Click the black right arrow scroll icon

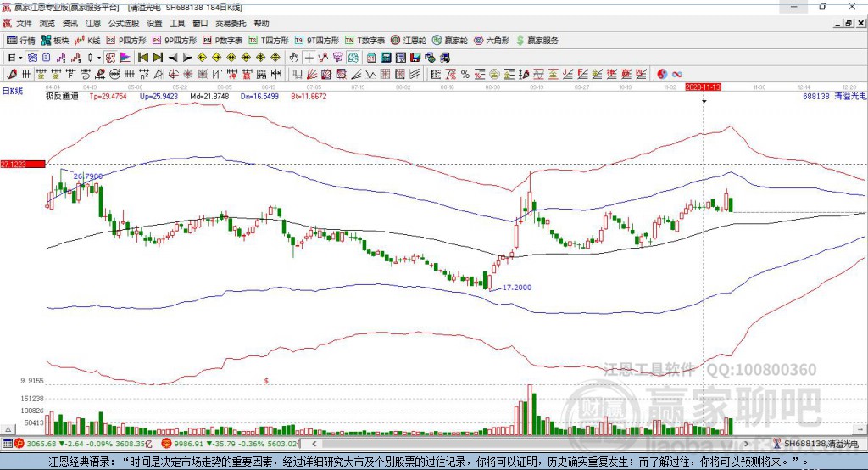187,58
